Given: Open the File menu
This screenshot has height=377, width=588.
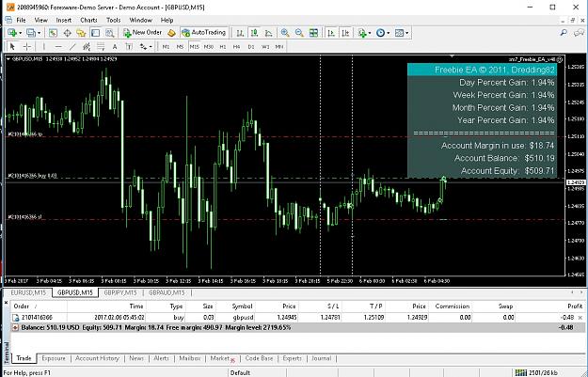Looking at the screenshot, I should (21, 20).
